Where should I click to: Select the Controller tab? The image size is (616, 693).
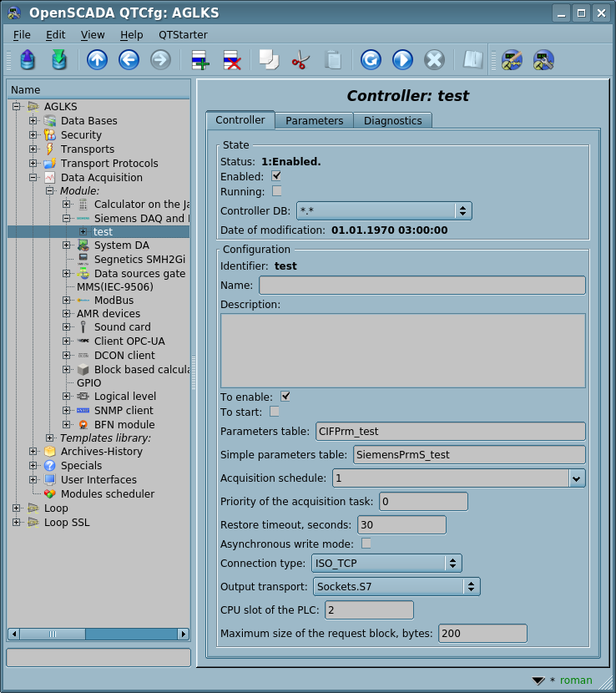240,119
